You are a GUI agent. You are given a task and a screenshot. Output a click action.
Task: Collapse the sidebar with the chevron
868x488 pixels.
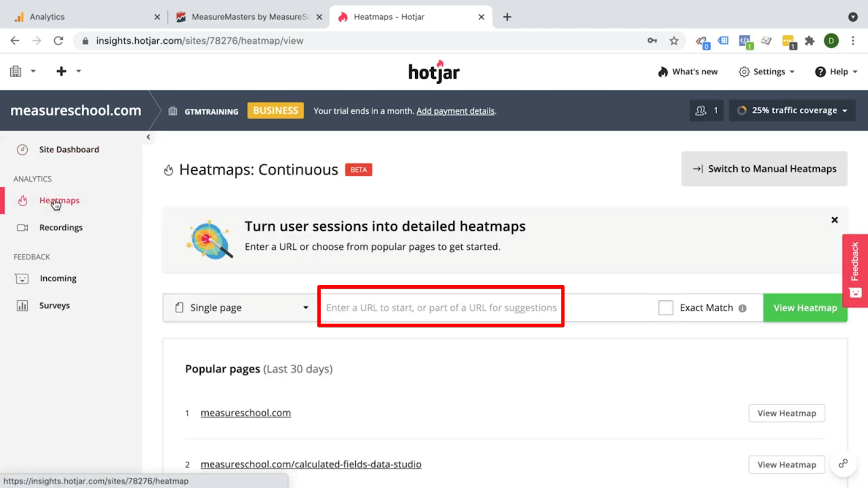pyautogui.click(x=148, y=137)
